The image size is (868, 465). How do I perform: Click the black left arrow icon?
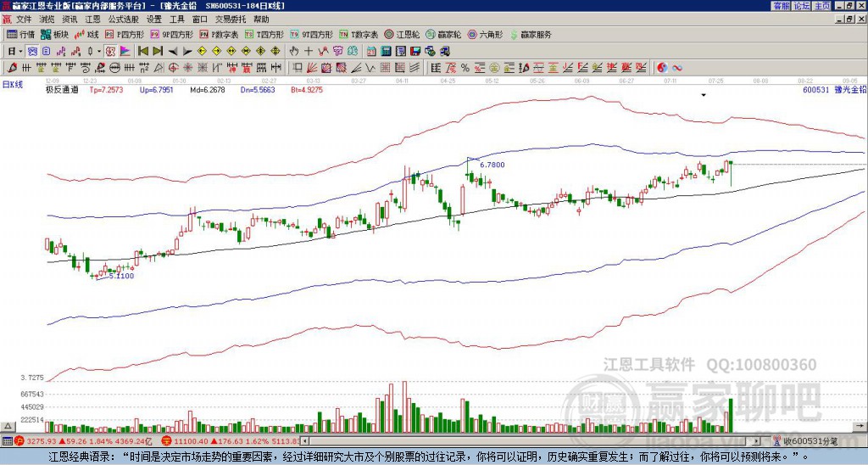[173, 52]
